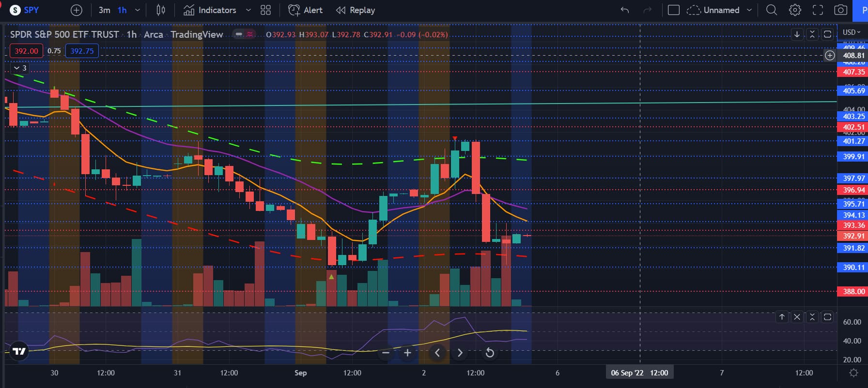Click the 397.97 price label
The image size is (868, 388).
coord(853,178)
